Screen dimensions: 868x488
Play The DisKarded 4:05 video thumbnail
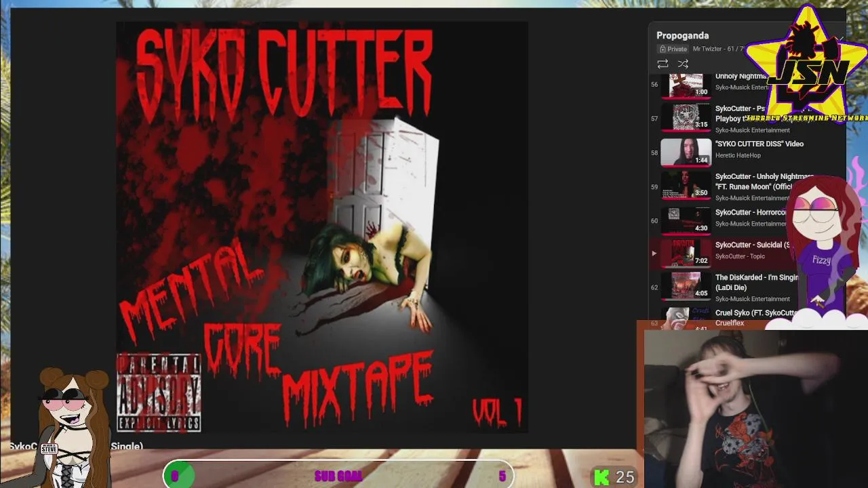pos(686,286)
